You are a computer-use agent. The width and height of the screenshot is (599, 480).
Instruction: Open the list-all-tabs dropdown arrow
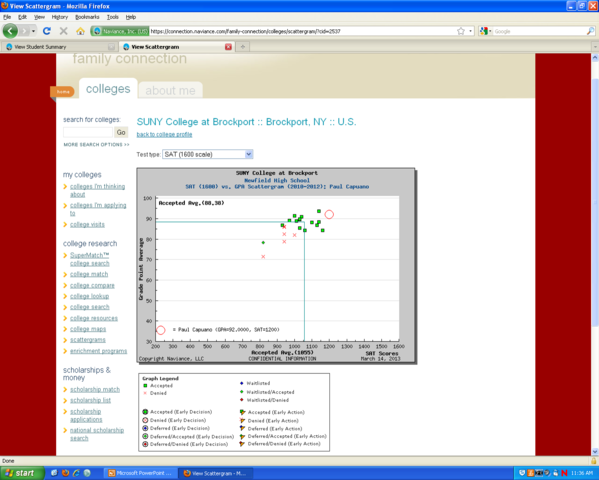[595, 47]
